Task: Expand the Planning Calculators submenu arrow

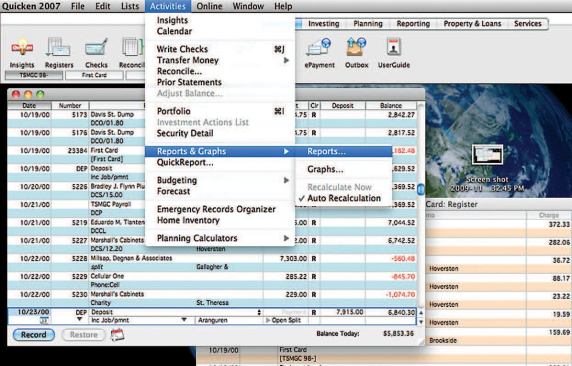Action: (x=286, y=238)
